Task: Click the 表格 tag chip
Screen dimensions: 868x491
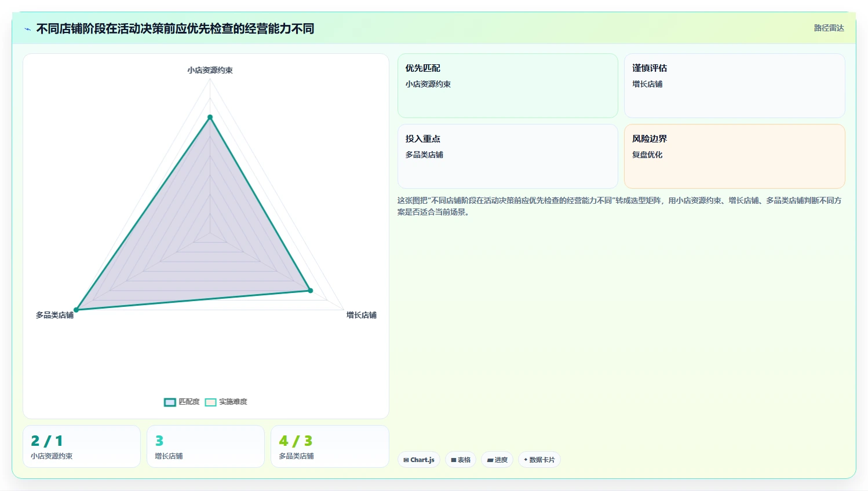Action: 461,460
